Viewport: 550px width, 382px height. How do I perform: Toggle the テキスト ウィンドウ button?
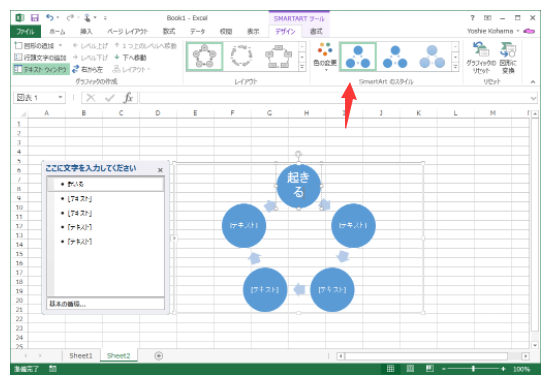coord(41,69)
